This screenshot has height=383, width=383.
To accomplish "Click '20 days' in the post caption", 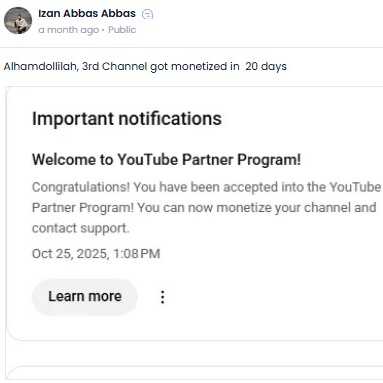I will click(266, 66).
